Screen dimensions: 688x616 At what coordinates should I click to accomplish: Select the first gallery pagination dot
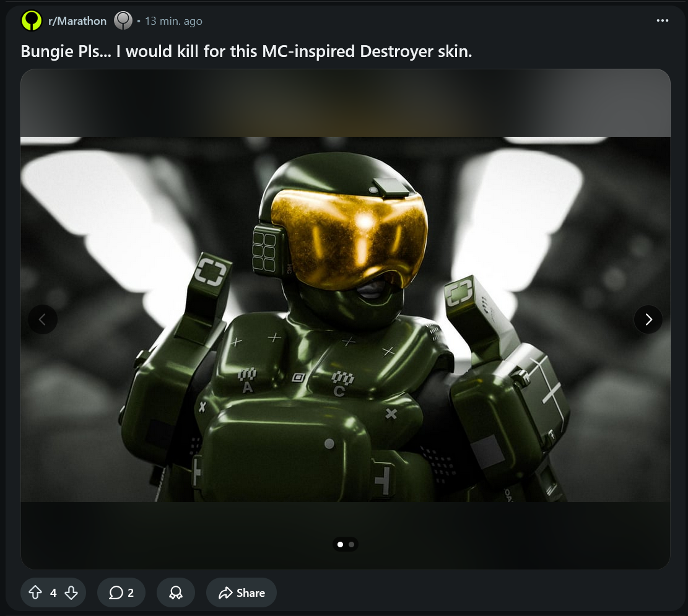[x=340, y=544]
